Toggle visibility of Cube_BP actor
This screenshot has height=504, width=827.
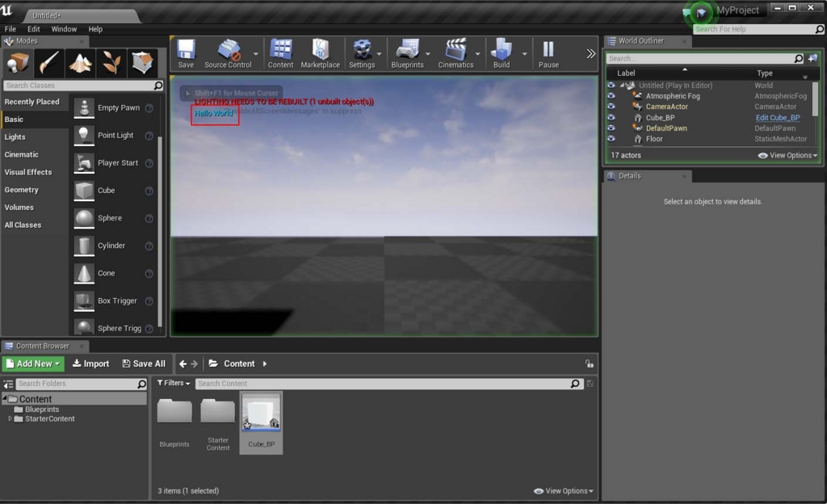pyautogui.click(x=611, y=118)
